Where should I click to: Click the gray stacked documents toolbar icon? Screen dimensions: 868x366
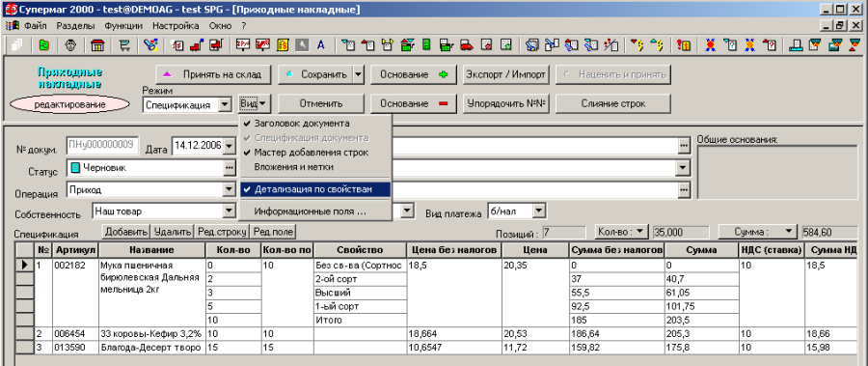[16, 45]
